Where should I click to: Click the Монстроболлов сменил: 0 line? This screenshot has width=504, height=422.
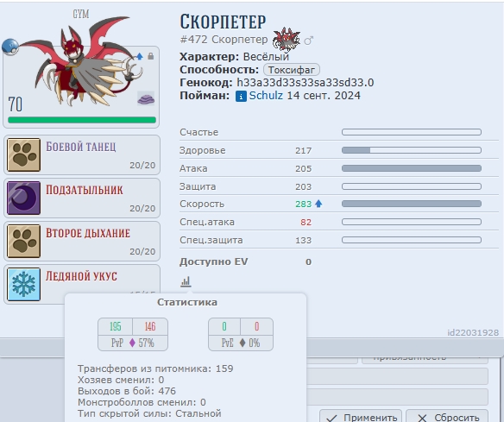point(142,402)
